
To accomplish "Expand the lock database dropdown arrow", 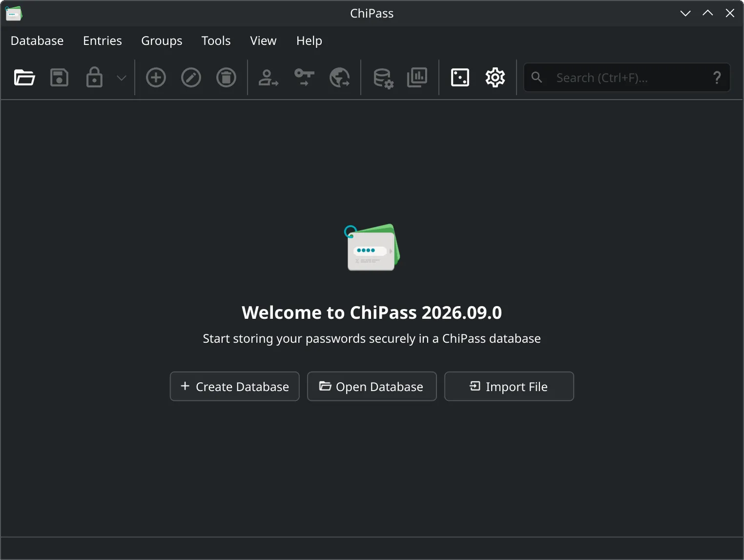I will coord(122,78).
